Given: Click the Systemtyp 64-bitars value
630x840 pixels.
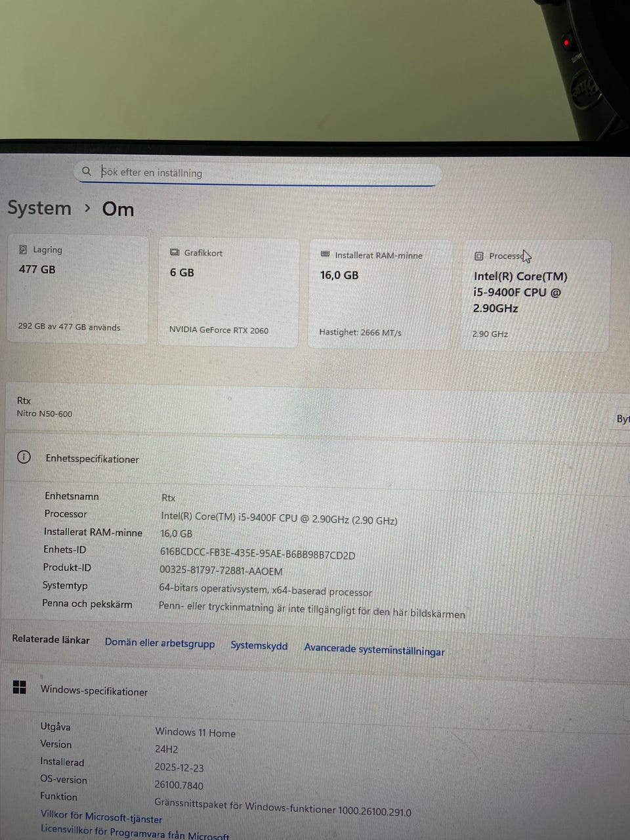Looking at the screenshot, I should (265, 590).
